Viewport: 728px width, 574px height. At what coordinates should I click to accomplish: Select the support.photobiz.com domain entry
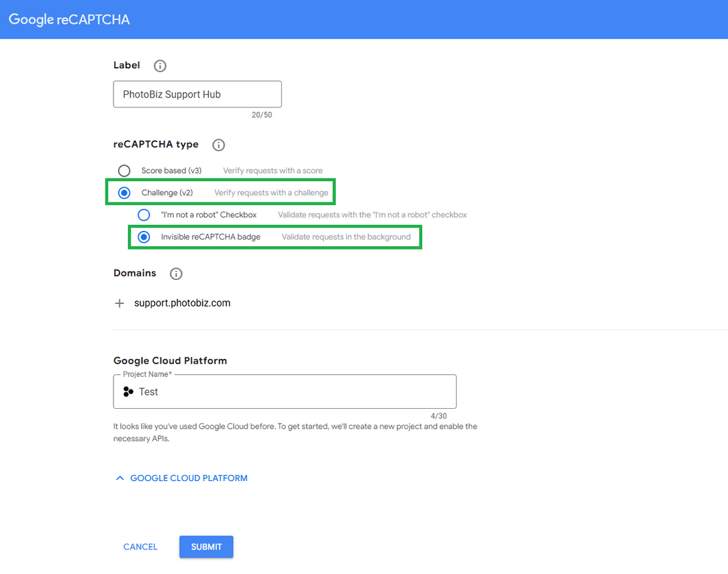[x=182, y=303]
